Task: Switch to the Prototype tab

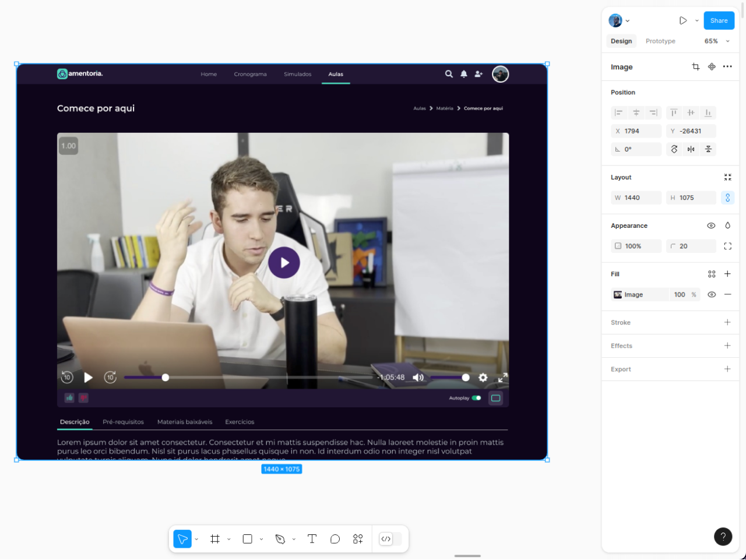Action: 660,41
